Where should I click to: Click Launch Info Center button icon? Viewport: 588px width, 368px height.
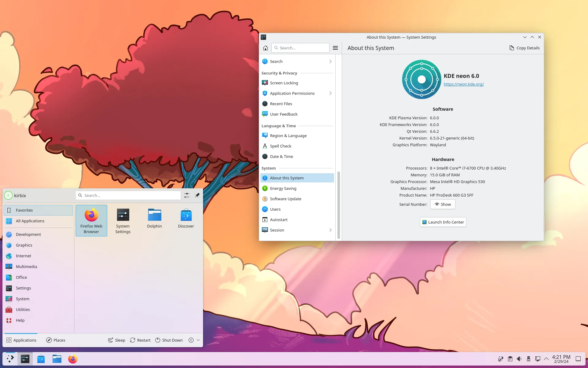tap(424, 222)
